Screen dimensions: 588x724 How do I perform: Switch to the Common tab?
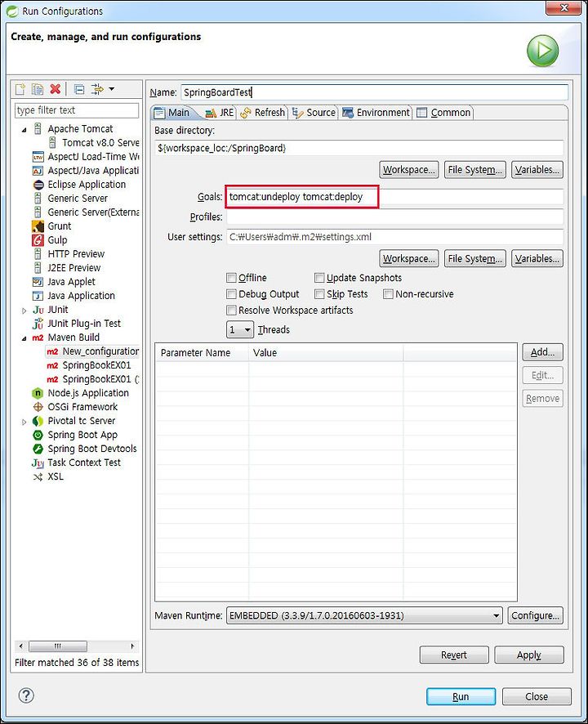pyautogui.click(x=443, y=113)
